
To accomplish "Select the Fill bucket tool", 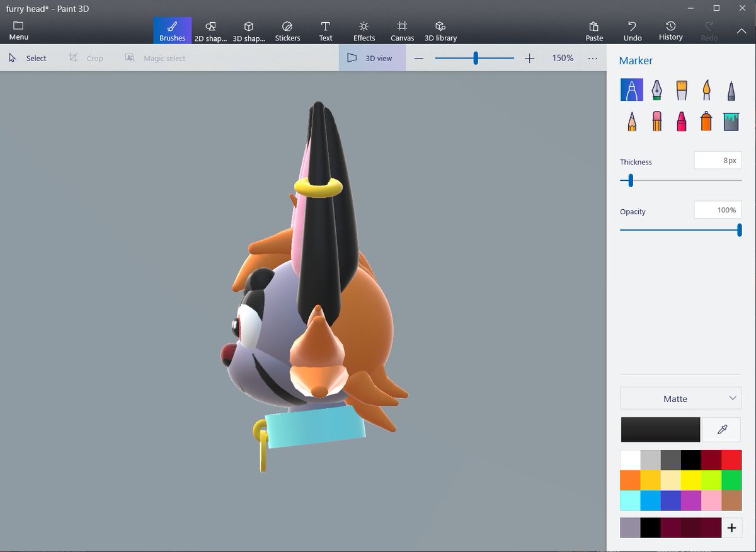I will (x=731, y=121).
